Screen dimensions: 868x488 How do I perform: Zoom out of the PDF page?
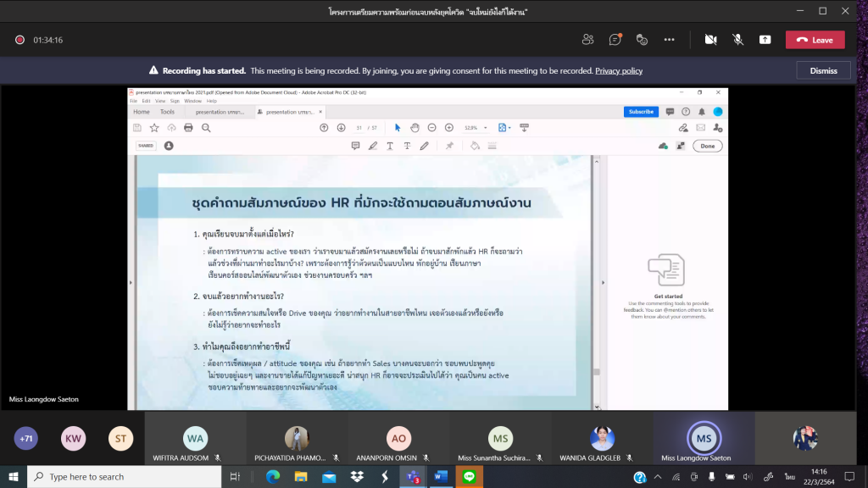tap(431, 128)
